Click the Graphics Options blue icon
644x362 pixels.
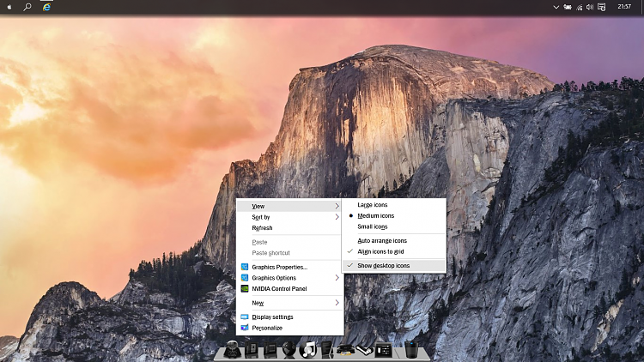[245, 278]
